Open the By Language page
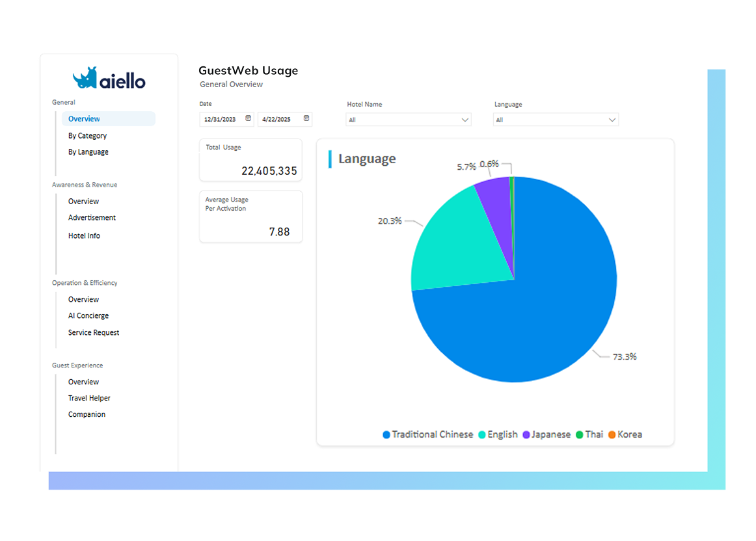 [x=88, y=152]
